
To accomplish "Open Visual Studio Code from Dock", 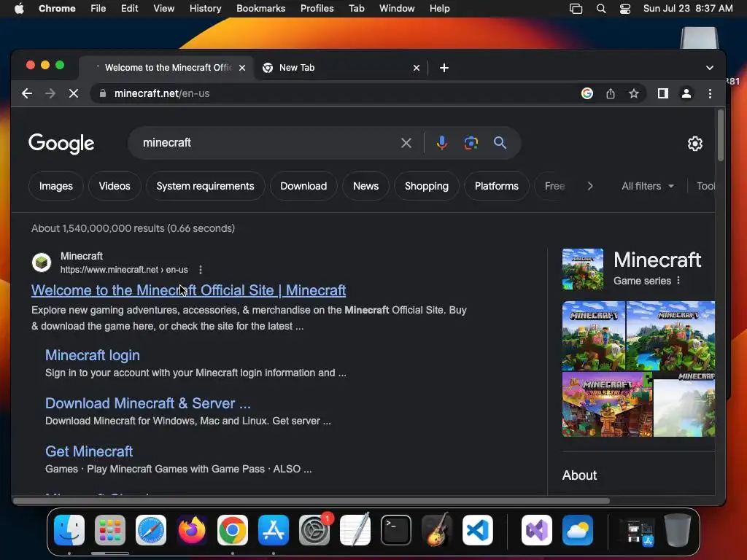I will (x=477, y=530).
